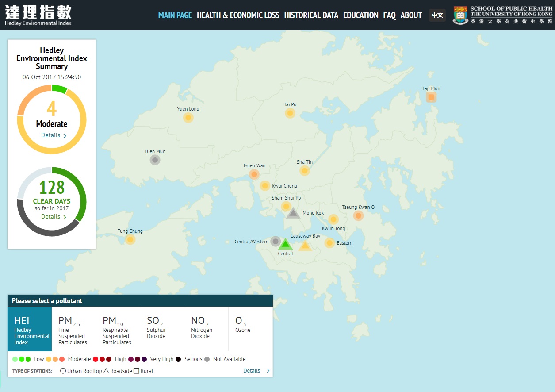Expand Details under Clear Days counter
Screen dimensions: 555x392
pos(54,217)
